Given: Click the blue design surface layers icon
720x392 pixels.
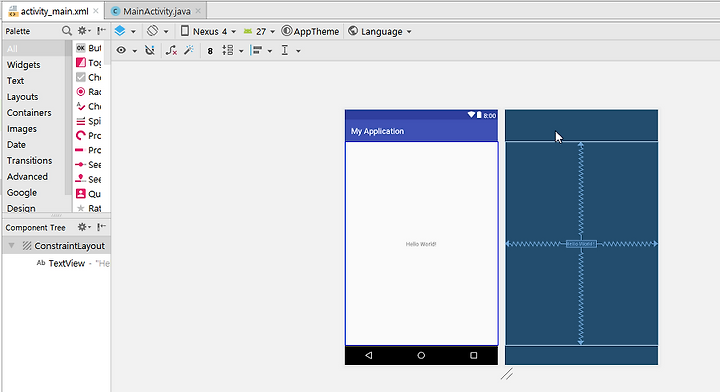Looking at the screenshot, I should (x=120, y=31).
